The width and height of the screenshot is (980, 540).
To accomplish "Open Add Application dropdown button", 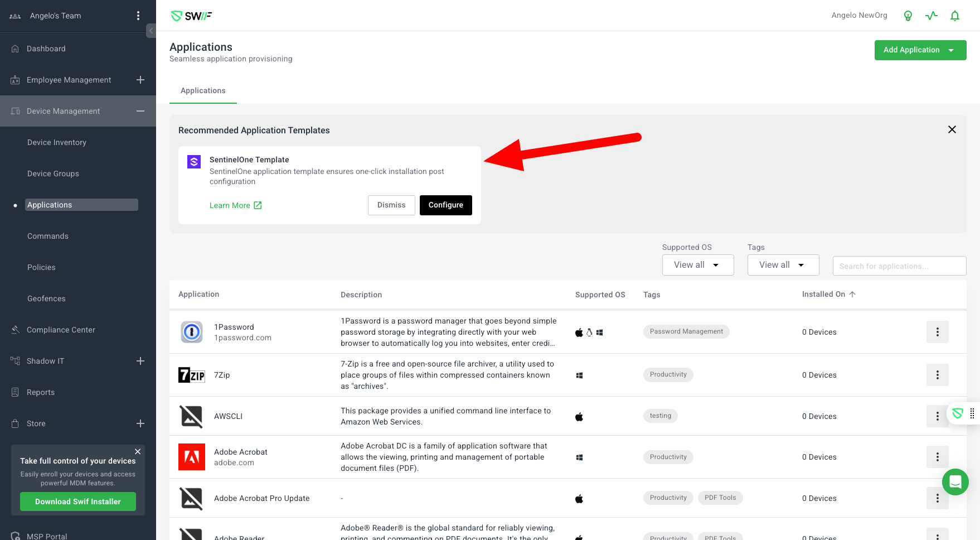I will click(920, 50).
